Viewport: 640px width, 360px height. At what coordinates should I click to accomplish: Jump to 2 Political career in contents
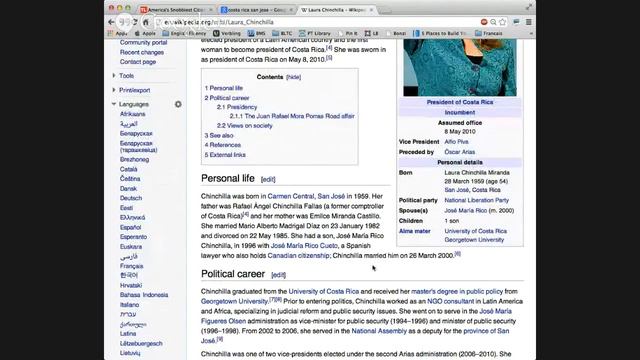[227, 98]
